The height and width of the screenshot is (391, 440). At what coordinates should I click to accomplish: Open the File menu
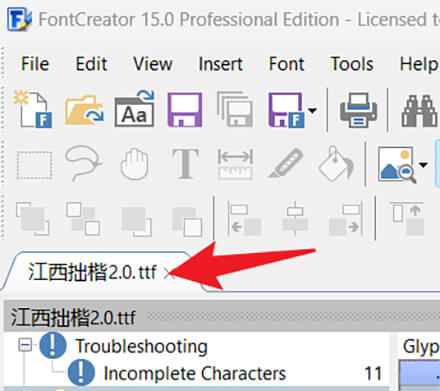(35, 64)
